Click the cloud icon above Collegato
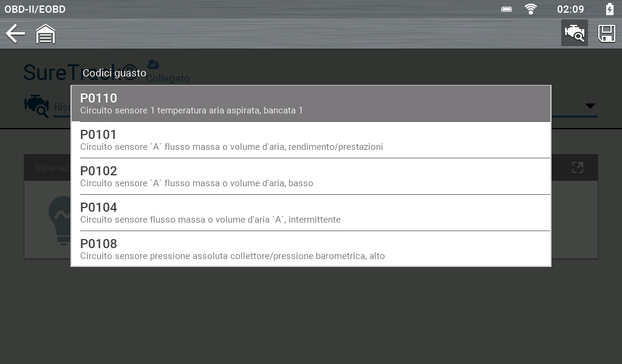Viewport: 622px width, 364px height. [153, 64]
